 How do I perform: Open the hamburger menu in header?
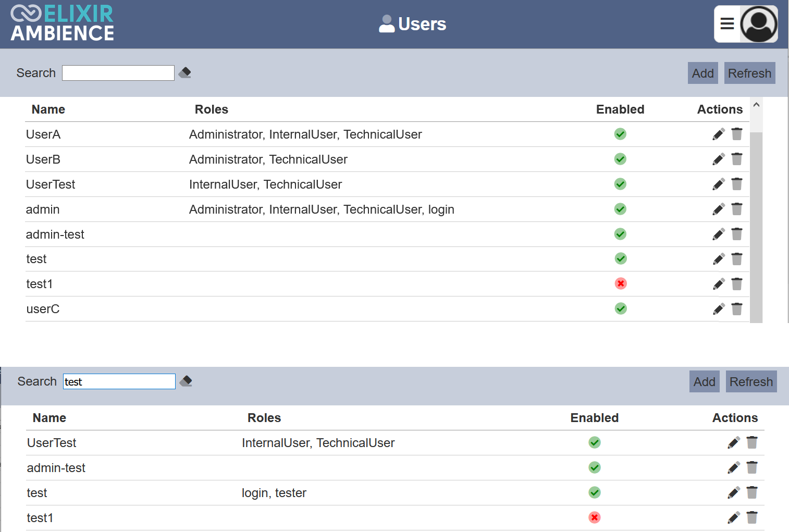[727, 24]
